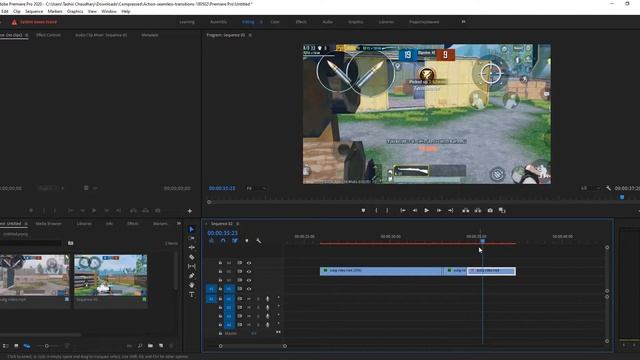Click Find icon in Project panel
640x360 pixels.
140,346
